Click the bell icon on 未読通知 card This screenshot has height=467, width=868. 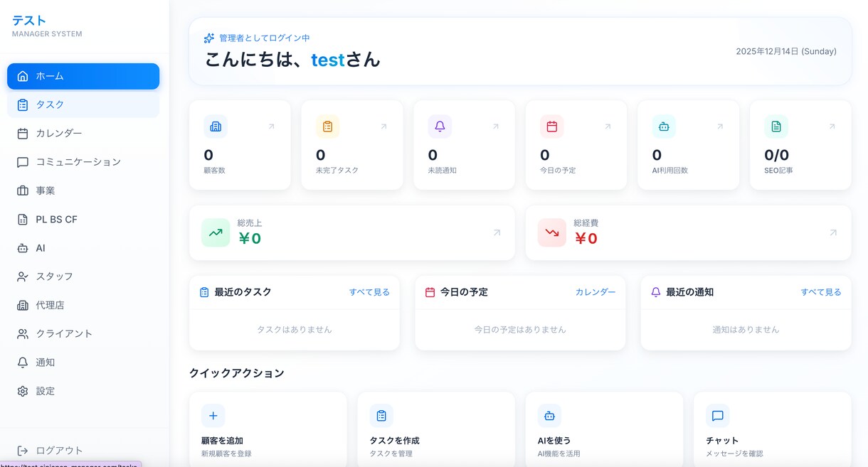[440, 127]
